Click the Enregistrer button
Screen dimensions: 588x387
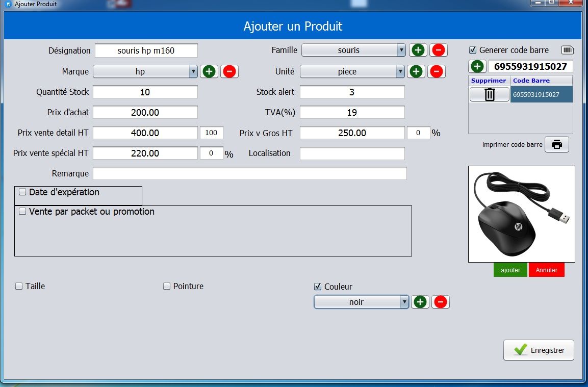[539, 350]
